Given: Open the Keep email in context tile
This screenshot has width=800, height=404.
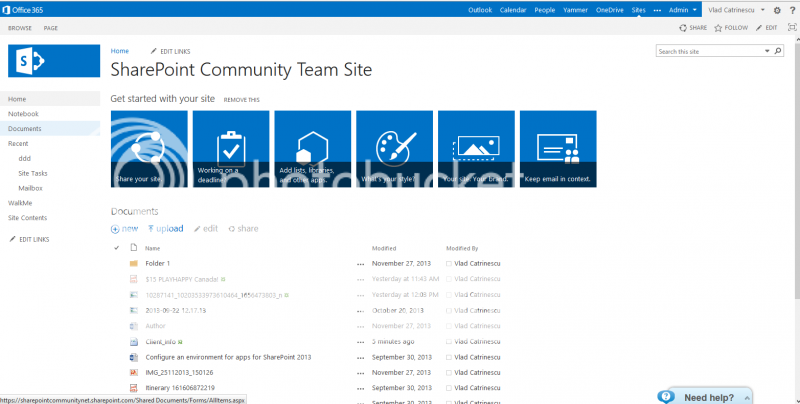Looking at the screenshot, I should click(557, 148).
